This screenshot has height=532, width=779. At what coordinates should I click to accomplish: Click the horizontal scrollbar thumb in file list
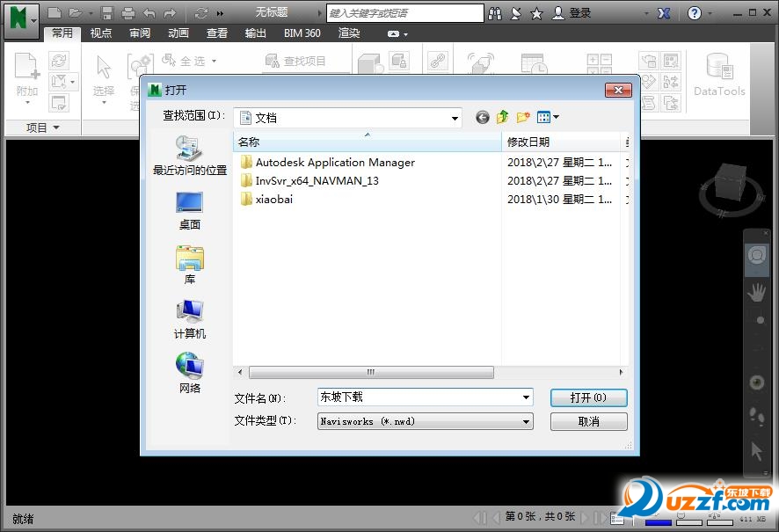coord(371,372)
